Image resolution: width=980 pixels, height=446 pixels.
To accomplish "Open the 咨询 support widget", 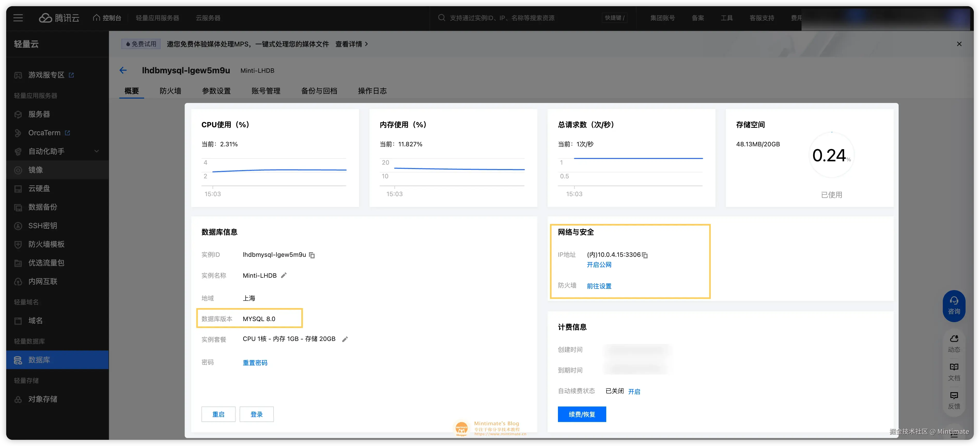I will (954, 306).
